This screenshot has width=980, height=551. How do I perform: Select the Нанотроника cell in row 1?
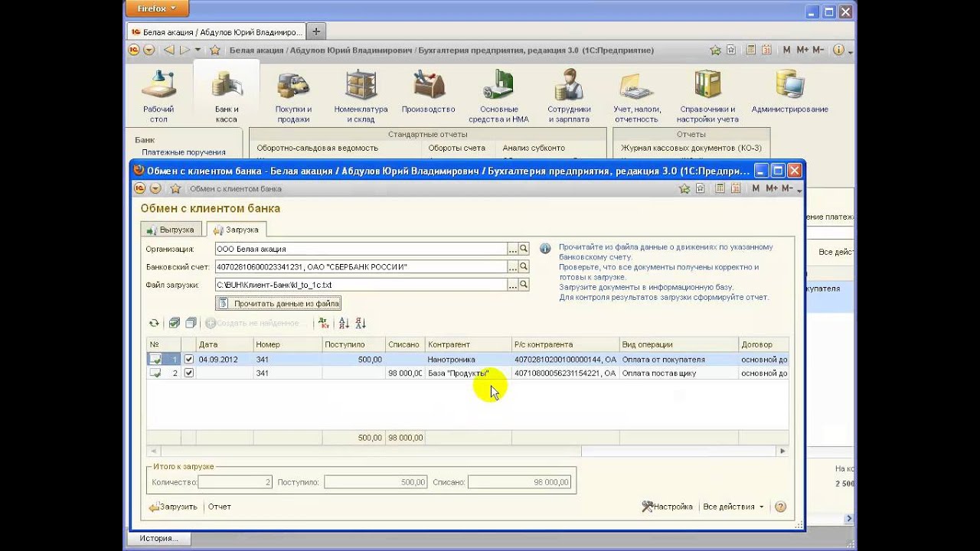468,359
